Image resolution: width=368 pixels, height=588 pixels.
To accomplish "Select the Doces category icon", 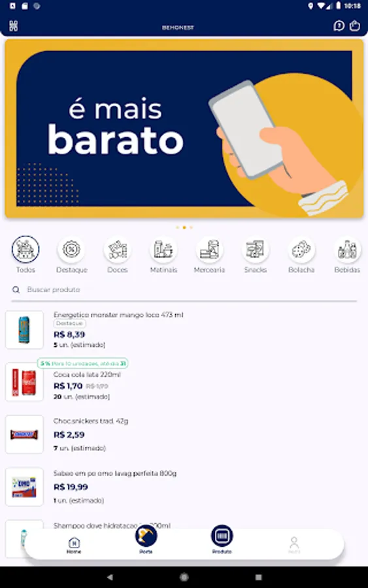I will click(x=118, y=250).
